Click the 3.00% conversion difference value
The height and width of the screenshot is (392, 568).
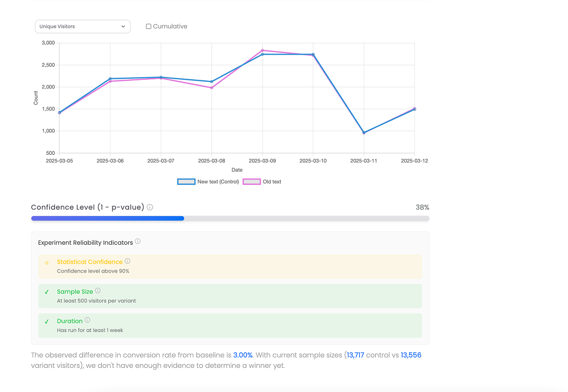[x=243, y=355]
